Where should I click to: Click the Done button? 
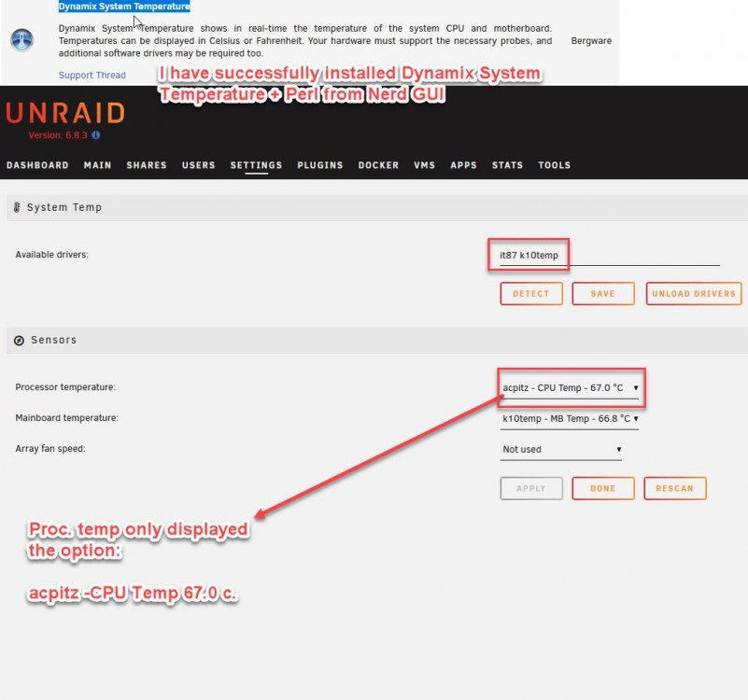[603, 488]
